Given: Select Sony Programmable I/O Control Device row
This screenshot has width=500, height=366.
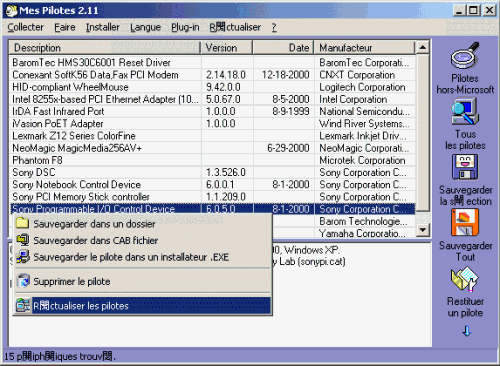Looking at the screenshot, I should pyautogui.click(x=212, y=209).
